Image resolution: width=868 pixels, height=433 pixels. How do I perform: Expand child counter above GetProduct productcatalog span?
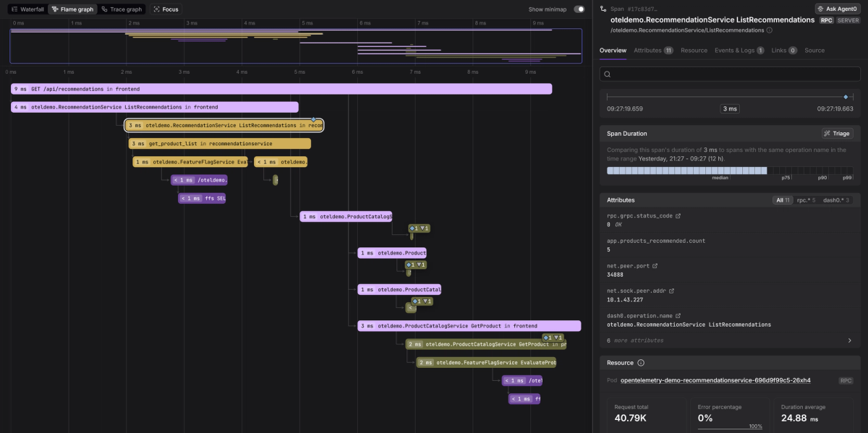(553, 338)
